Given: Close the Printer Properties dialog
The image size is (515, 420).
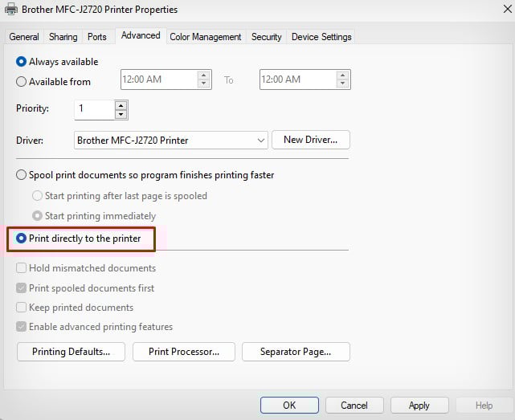Looking at the screenshot, I should (x=508, y=9).
